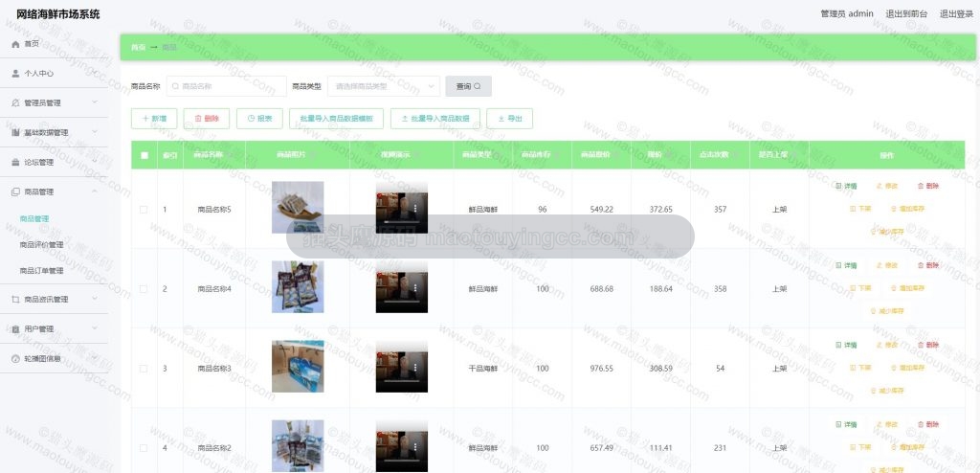The width and height of the screenshot is (980, 473).
Task: Click 修改 button for 商品名称2 row
Action: pyautogui.click(x=887, y=424)
